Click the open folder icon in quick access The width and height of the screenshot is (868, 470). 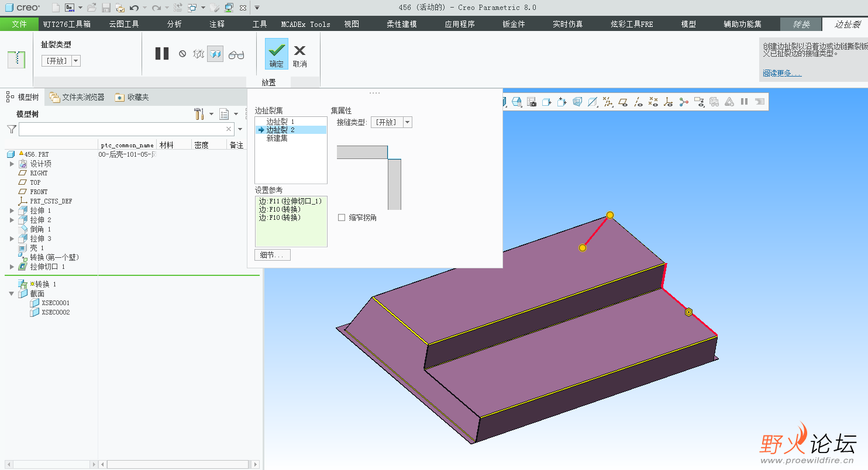pyautogui.click(x=92, y=8)
